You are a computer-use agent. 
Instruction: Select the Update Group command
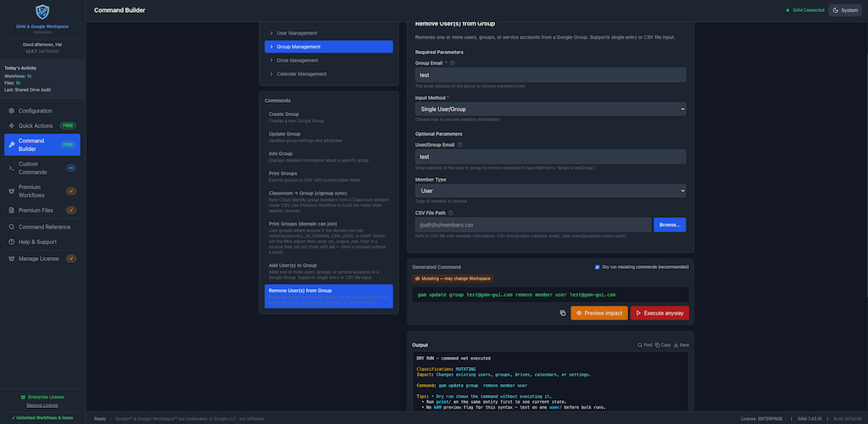329,137
